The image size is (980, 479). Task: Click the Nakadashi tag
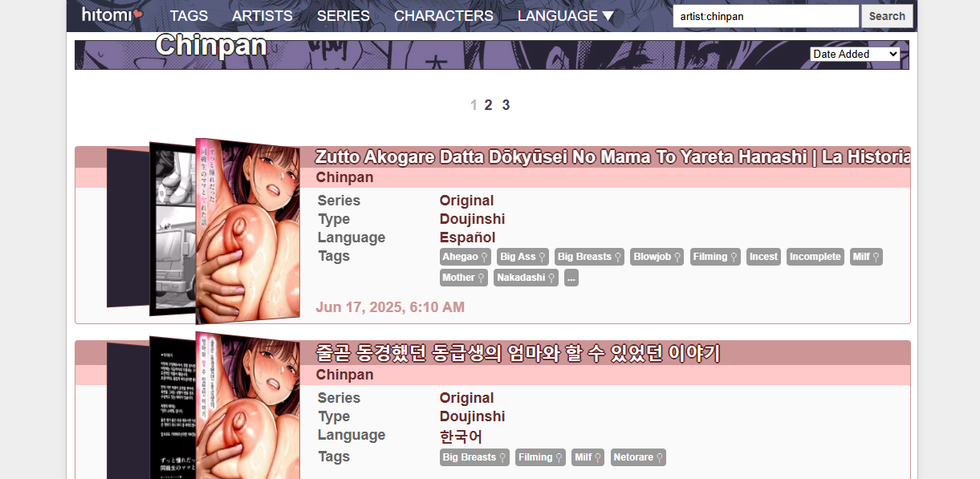click(x=526, y=278)
